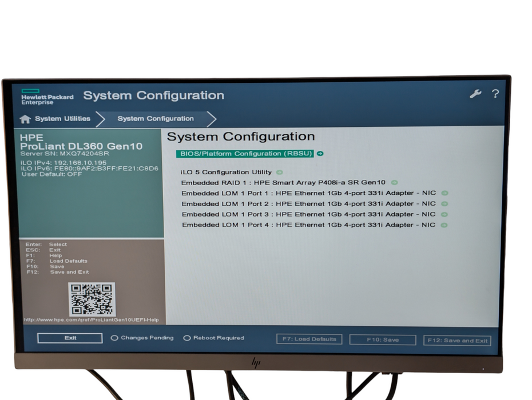
Task: Open Embedded LOM 1 Port 3 NIC
Action: coord(309,214)
